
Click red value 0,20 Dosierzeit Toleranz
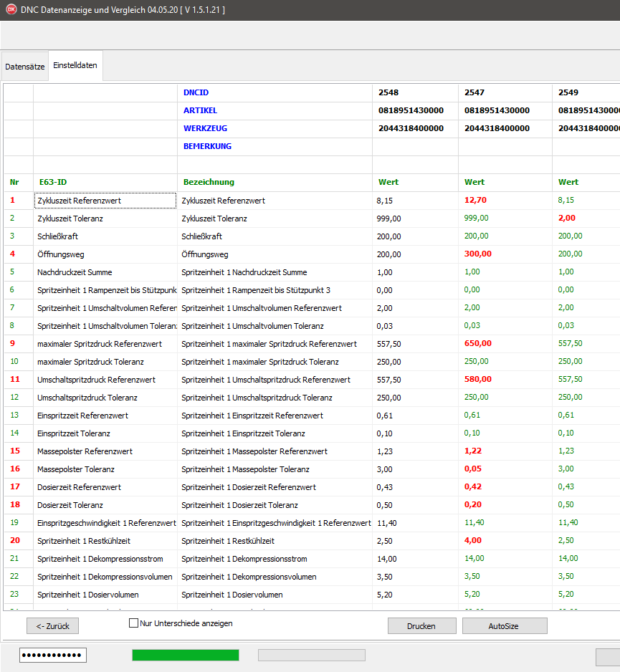click(473, 505)
